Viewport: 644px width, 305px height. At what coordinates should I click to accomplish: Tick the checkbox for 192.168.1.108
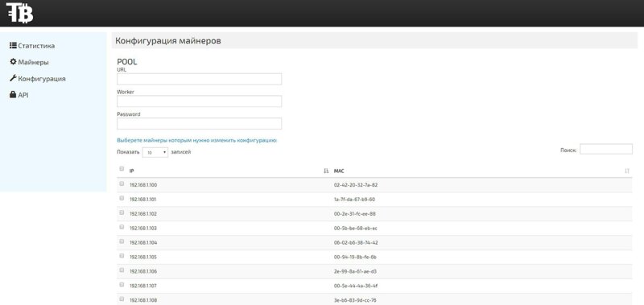(122, 299)
